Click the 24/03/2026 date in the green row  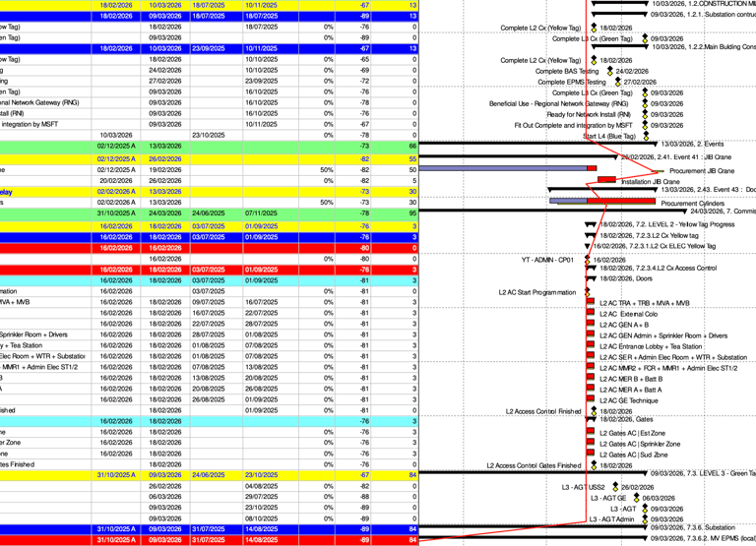(x=165, y=213)
